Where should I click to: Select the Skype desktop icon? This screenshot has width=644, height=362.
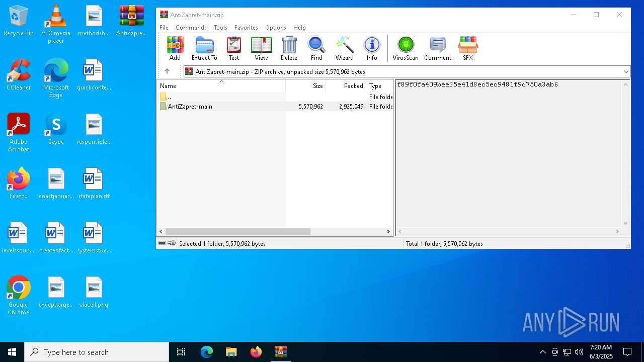coord(56,129)
